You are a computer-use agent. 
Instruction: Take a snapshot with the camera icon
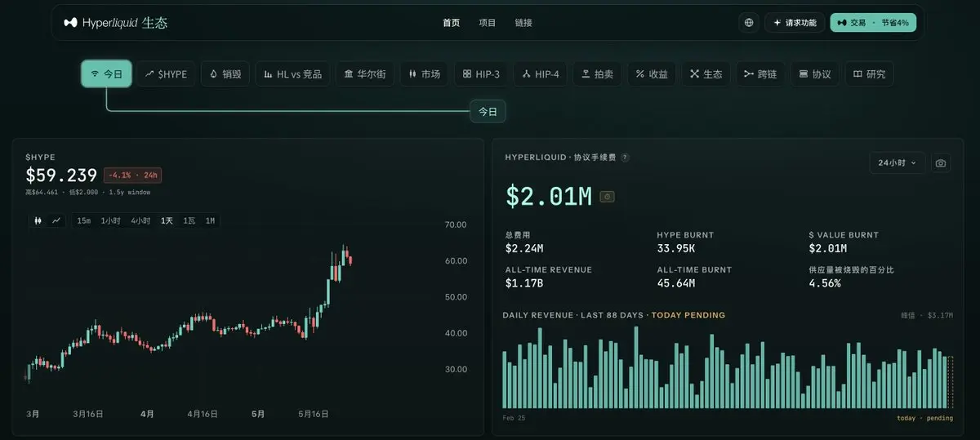click(941, 163)
